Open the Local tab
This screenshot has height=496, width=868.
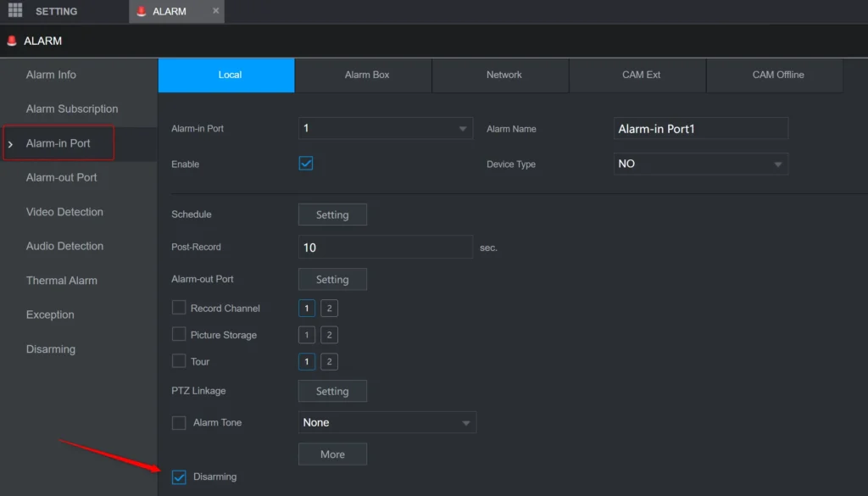(x=226, y=75)
